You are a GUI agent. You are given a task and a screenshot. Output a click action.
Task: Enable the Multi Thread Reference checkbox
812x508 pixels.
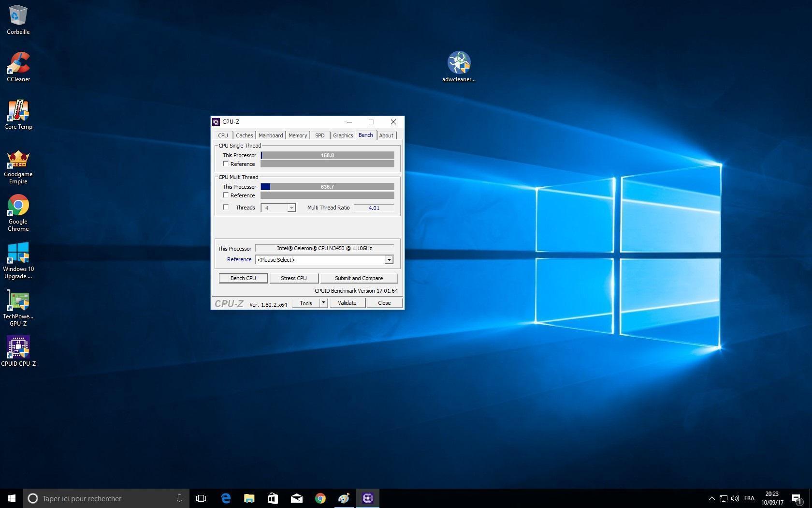coord(226,195)
